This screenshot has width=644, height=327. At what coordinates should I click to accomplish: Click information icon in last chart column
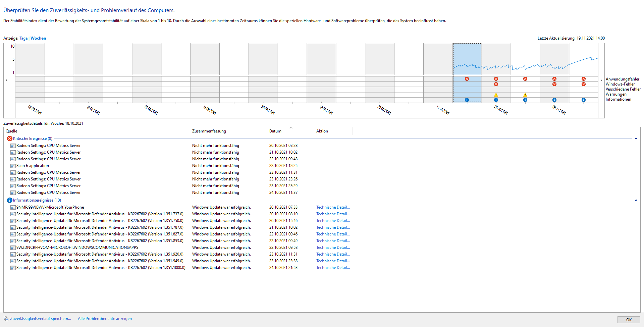coord(584,100)
